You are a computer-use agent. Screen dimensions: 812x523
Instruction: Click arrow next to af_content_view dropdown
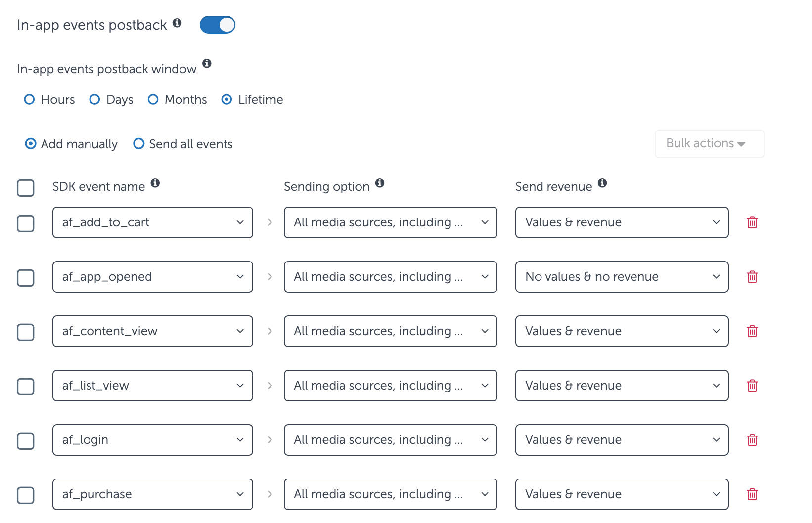coord(270,331)
